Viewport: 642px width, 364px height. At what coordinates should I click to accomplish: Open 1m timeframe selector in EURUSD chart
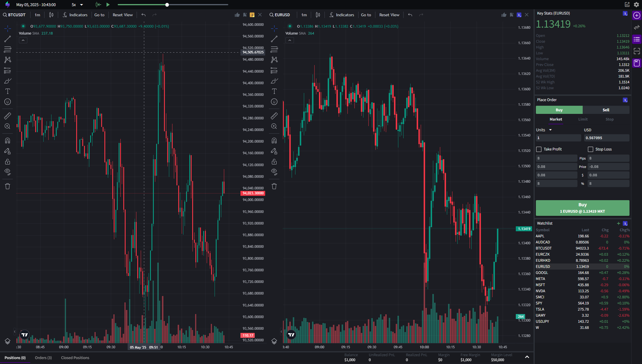point(304,15)
